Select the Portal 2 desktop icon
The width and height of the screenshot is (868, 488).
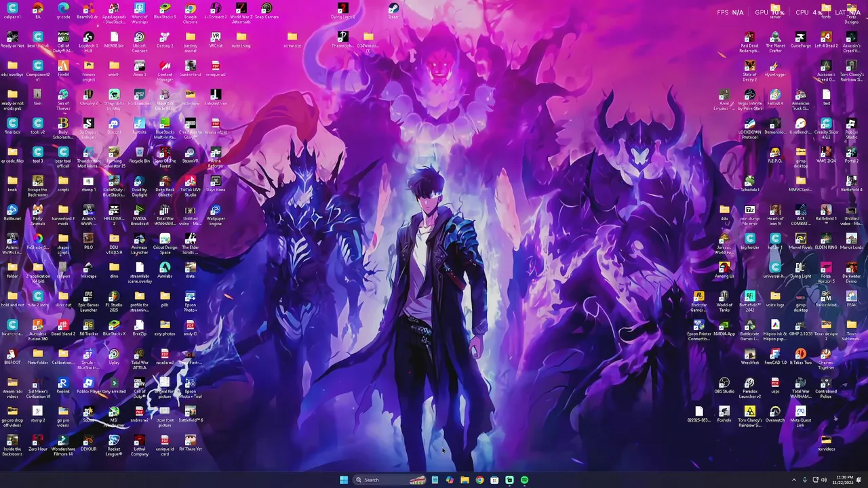click(851, 155)
